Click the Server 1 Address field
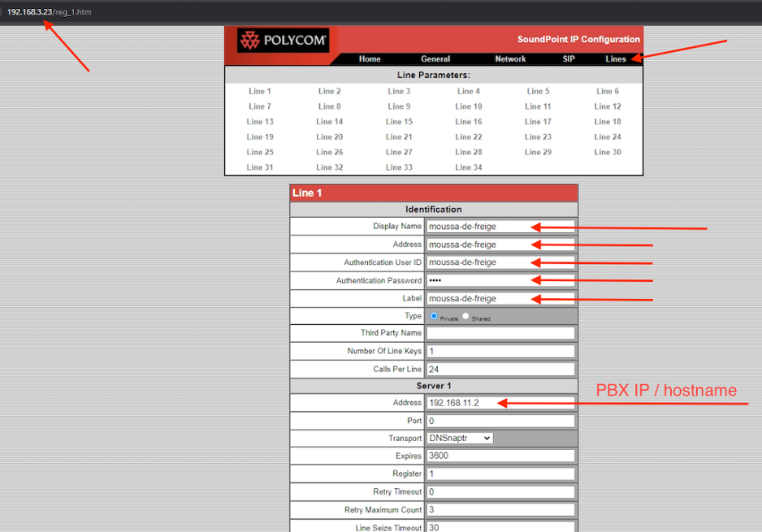Viewport: 762px width, 532px height. (500, 403)
